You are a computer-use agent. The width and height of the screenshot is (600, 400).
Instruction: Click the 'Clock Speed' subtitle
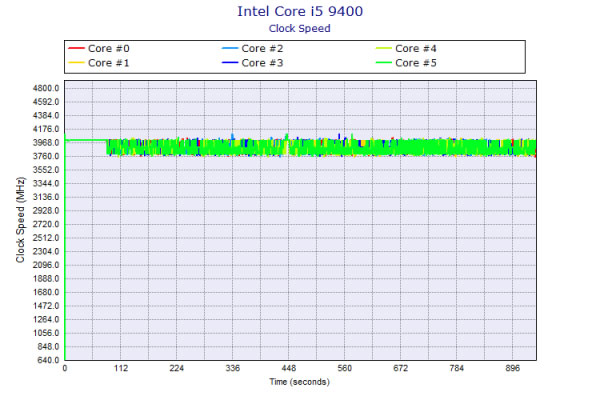point(300,29)
